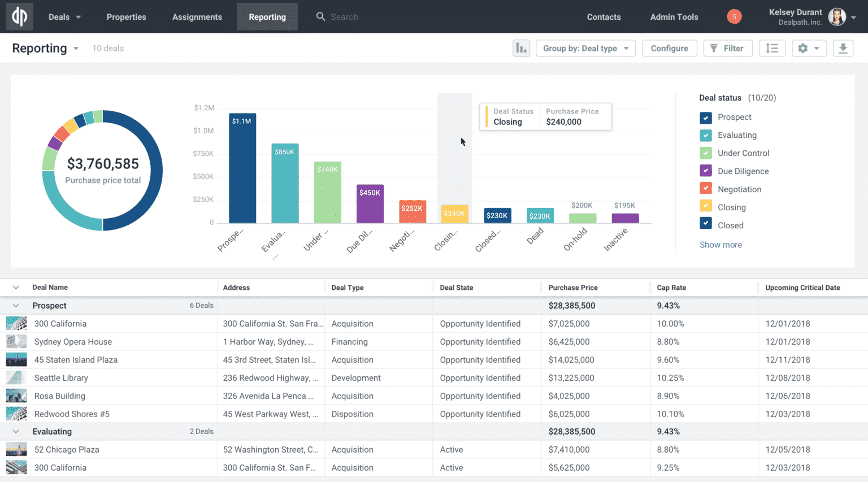868x482 pixels.
Task: Expand the Deals navigation menu
Action: pyautogui.click(x=64, y=16)
